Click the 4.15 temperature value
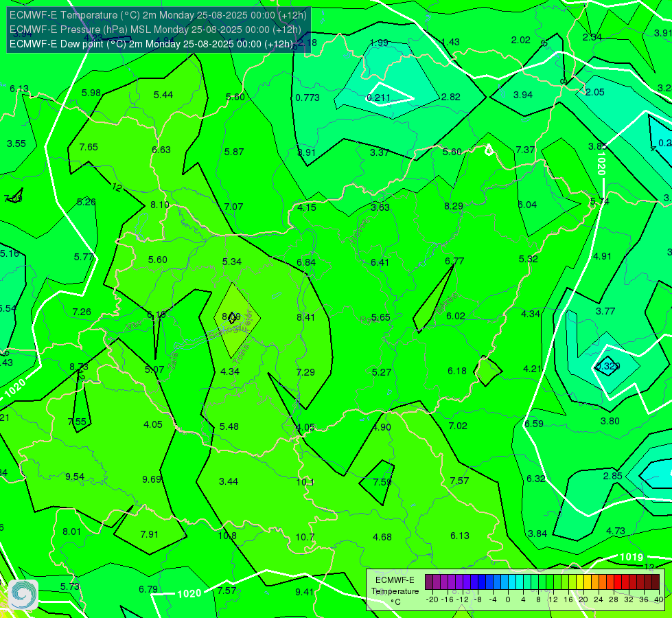This screenshot has height=618, width=672. (307, 207)
